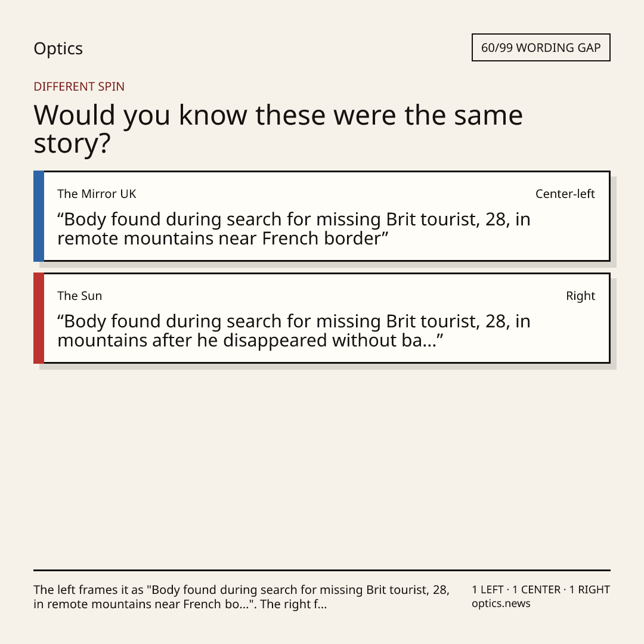Click The Sun source name

(x=80, y=296)
